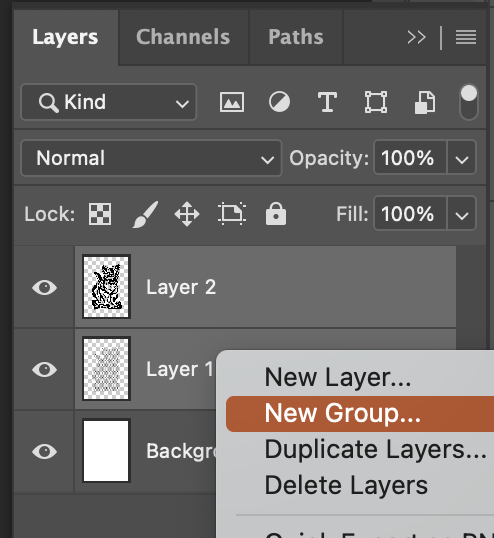
Task: Choose Duplicate Layers... from context menu
Action: pos(360,449)
